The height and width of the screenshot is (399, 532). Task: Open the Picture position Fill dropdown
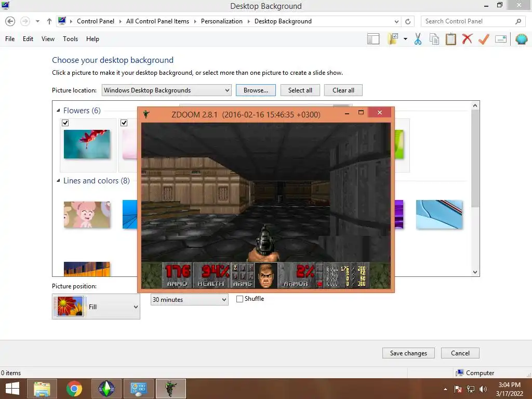pos(96,307)
